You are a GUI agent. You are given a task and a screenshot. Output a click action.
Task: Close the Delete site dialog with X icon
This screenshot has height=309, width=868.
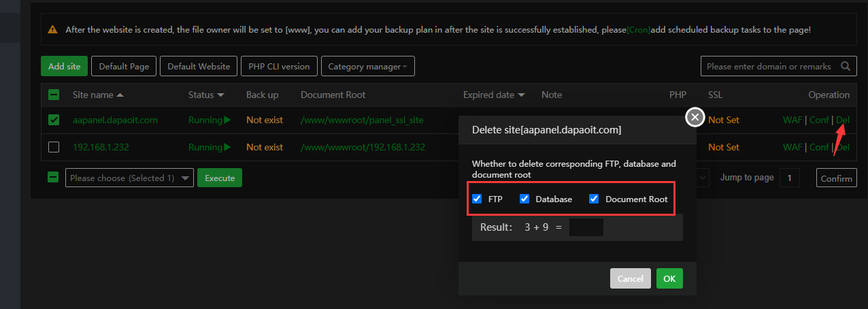coord(695,118)
